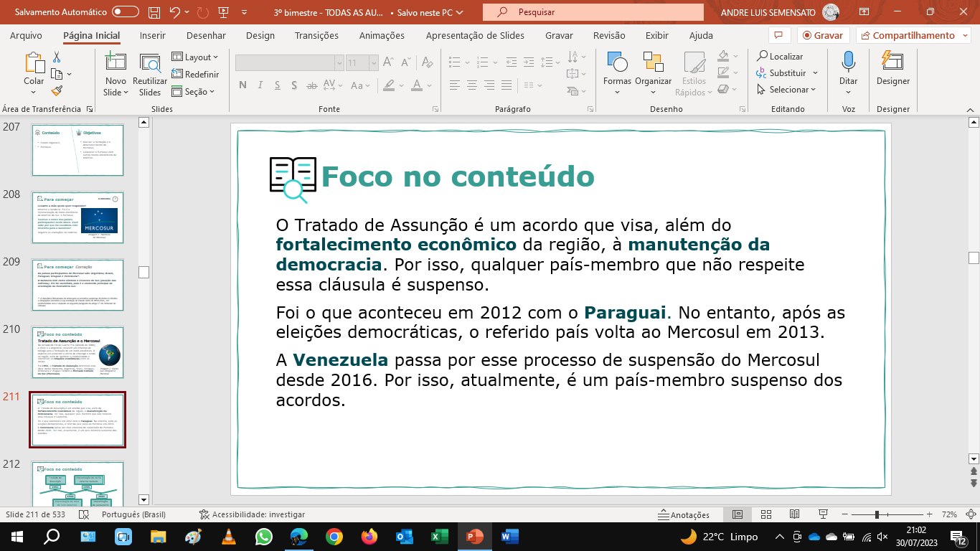This screenshot has width=980, height=551.
Task: Click the Copy icon
Action: pyautogui.click(x=57, y=74)
